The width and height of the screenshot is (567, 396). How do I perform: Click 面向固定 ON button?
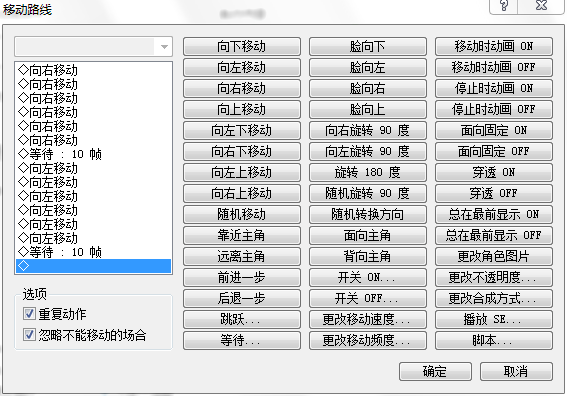pos(494,130)
